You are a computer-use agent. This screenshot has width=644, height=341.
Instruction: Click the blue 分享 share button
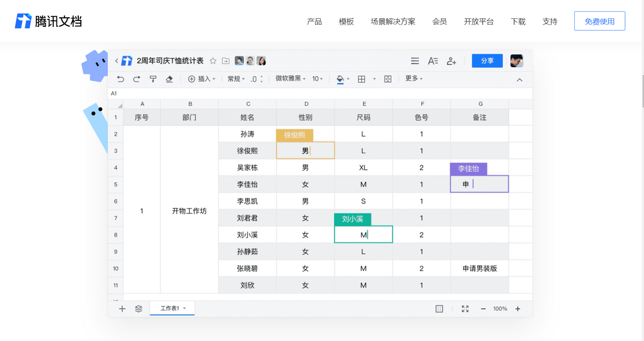point(487,61)
